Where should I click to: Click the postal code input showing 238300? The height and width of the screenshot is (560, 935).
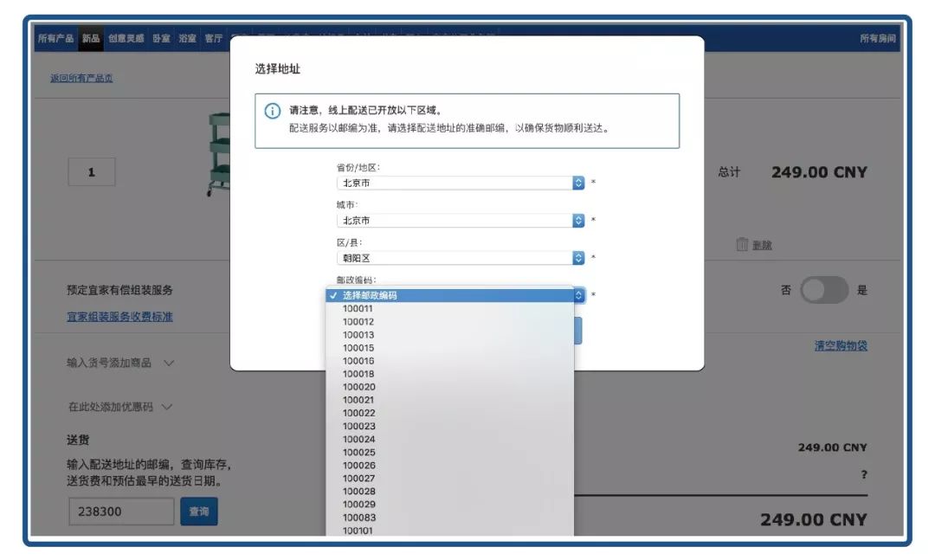(x=121, y=512)
